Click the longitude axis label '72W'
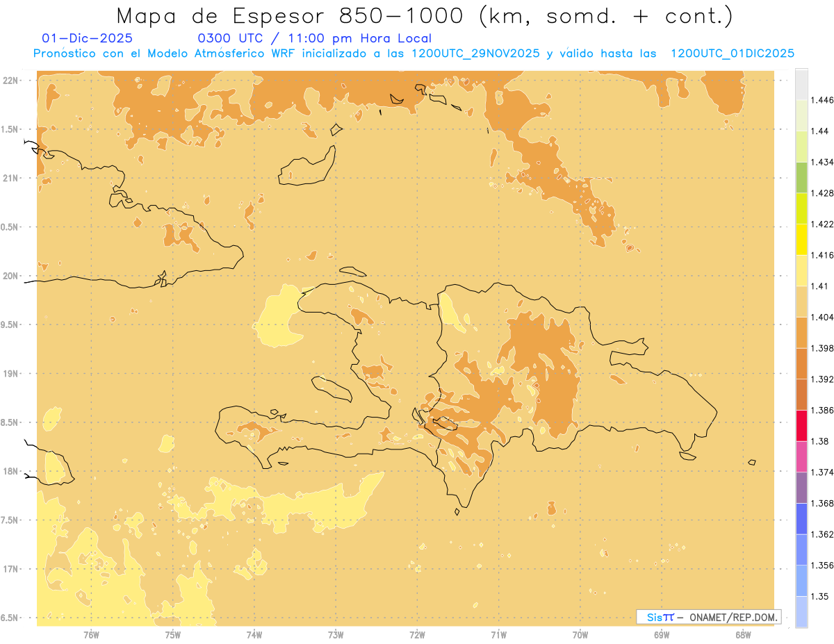Screen dimensions: 834x644 (x=417, y=635)
